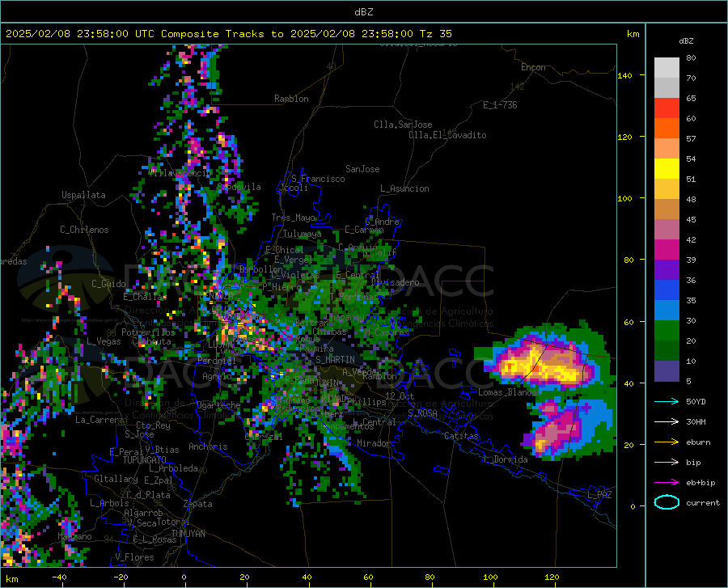
Task: Select the white 80 dBZ color swatch
Action: coord(667,68)
